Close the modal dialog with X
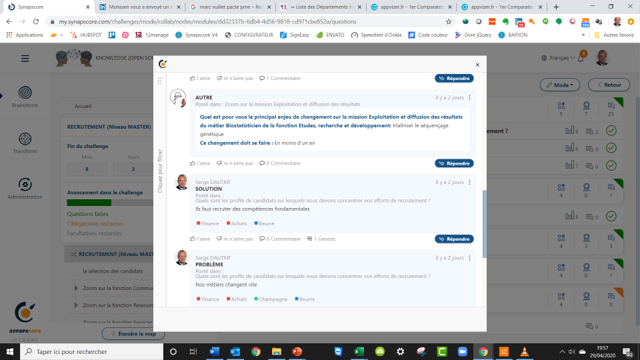This screenshot has width=640, height=360. tap(477, 64)
